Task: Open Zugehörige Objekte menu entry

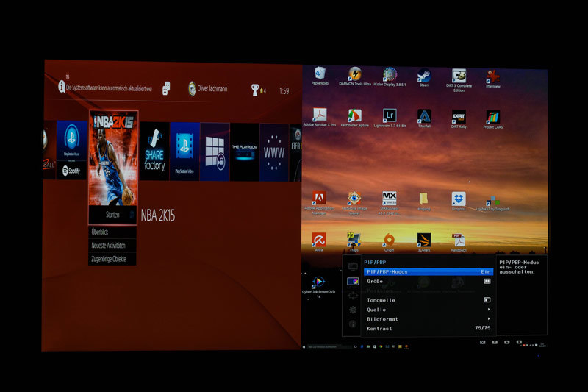Action: point(112,259)
